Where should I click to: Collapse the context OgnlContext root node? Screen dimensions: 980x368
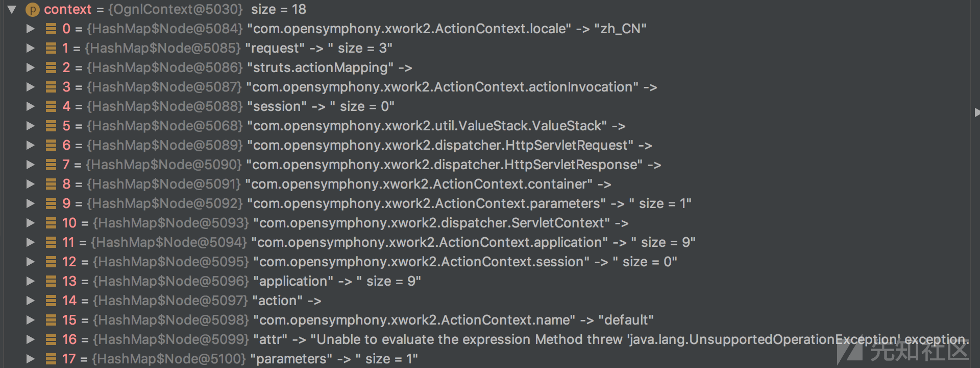[x=12, y=9]
